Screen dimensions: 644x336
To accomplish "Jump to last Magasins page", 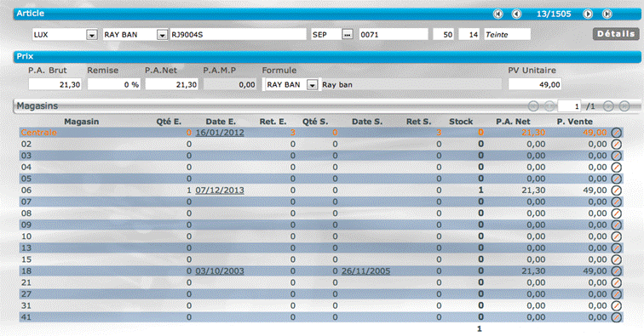I will pyautogui.click(x=624, y=106).
